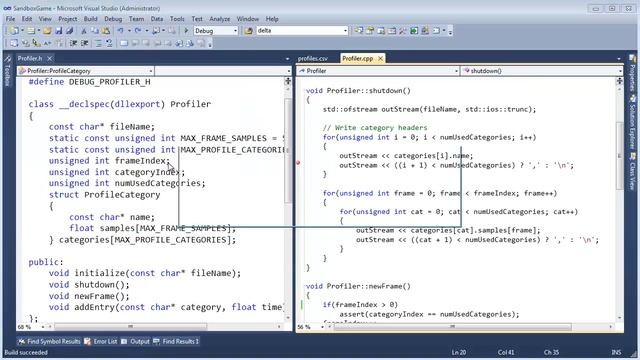The width and height of the screenshot is (640, 360).
Task: Open the 68 % zoom dropdown
Action: tap(42, 327)
